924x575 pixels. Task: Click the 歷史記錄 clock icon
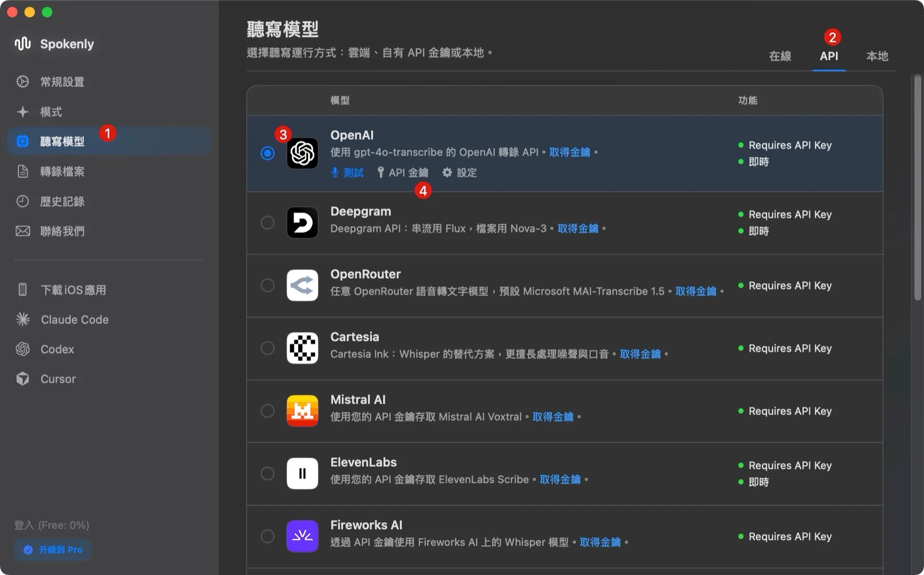point(23,201)
